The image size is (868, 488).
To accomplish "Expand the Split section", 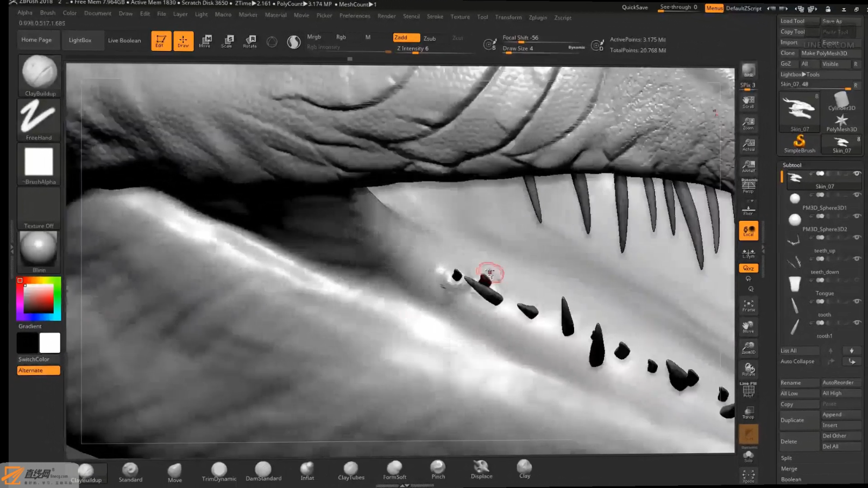I will click(787, 458).
